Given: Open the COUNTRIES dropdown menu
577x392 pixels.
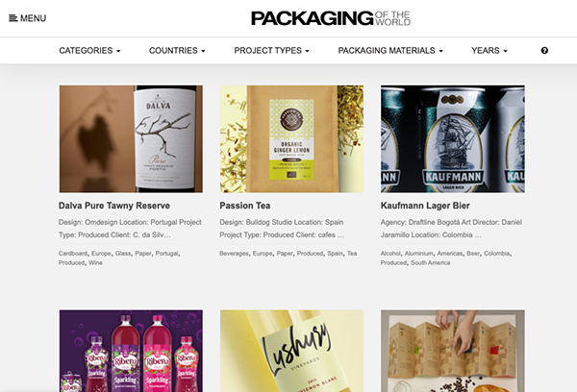Looking at the screenshot, I should (177, 50).
